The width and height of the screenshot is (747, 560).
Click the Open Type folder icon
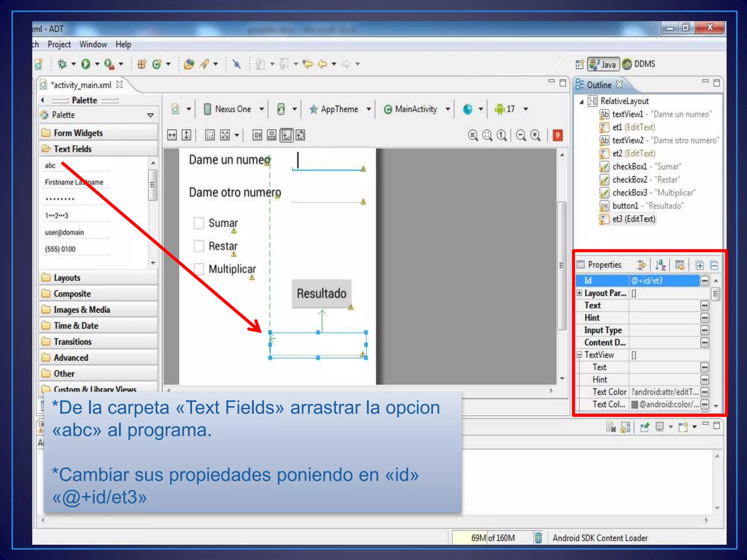(189, 64)
